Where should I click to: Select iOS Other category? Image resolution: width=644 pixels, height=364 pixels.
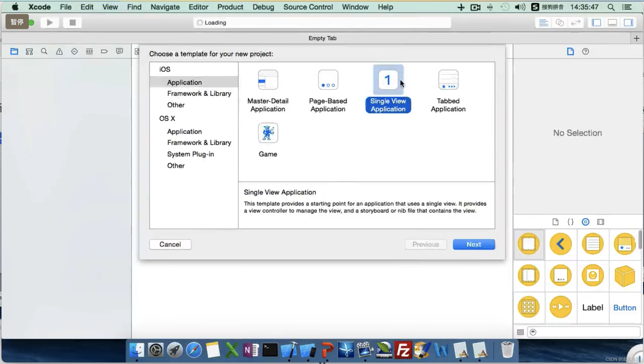click(176, 105)
